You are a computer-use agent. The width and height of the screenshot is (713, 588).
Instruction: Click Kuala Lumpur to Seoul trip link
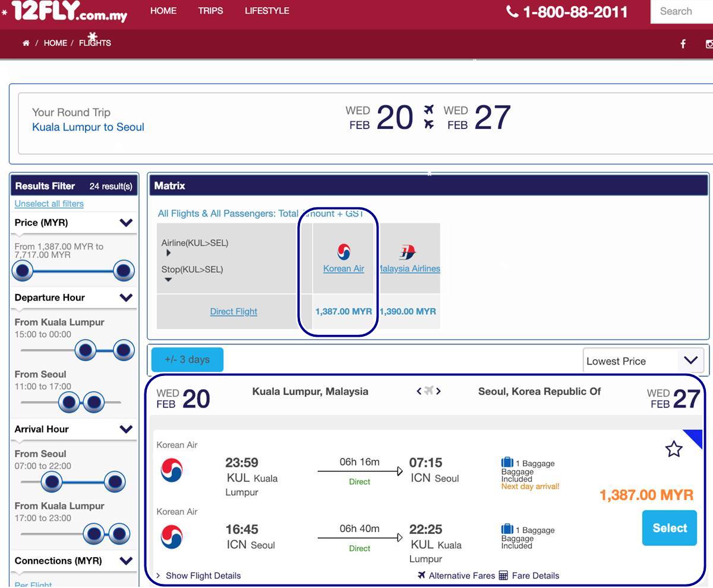(x=88, y=127)
